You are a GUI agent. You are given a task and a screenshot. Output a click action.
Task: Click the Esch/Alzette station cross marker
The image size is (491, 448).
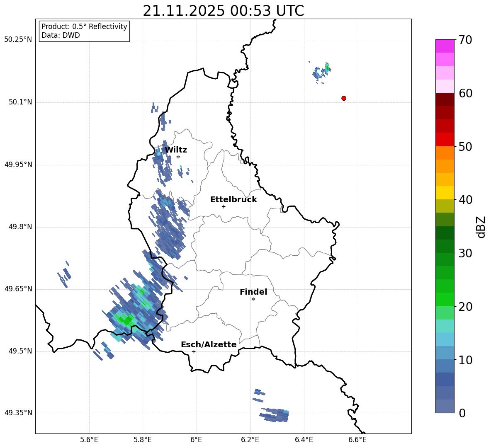[x=194, y=351]
